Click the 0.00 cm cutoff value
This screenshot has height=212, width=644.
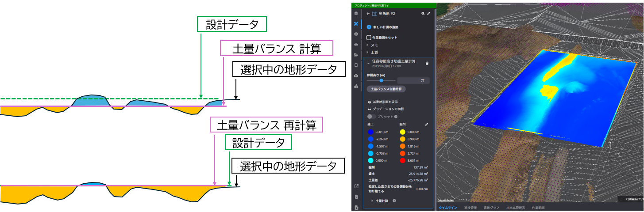tap(422, 189)
